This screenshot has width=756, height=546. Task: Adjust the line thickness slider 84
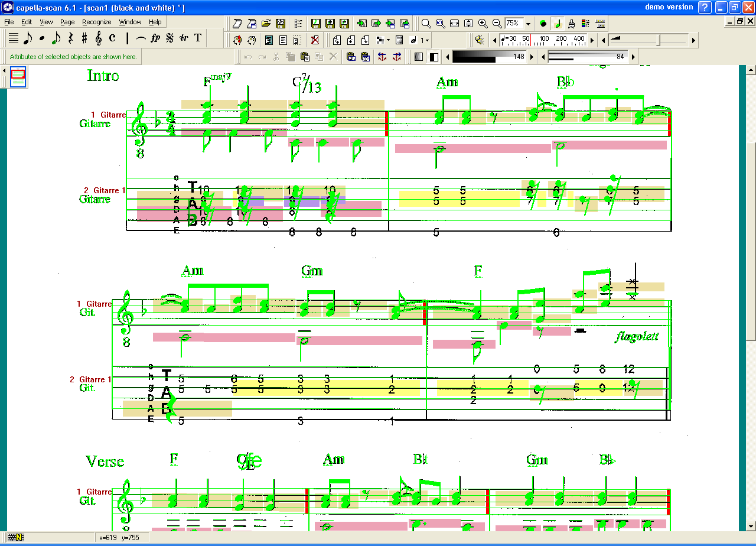click(x=588, y=57)
